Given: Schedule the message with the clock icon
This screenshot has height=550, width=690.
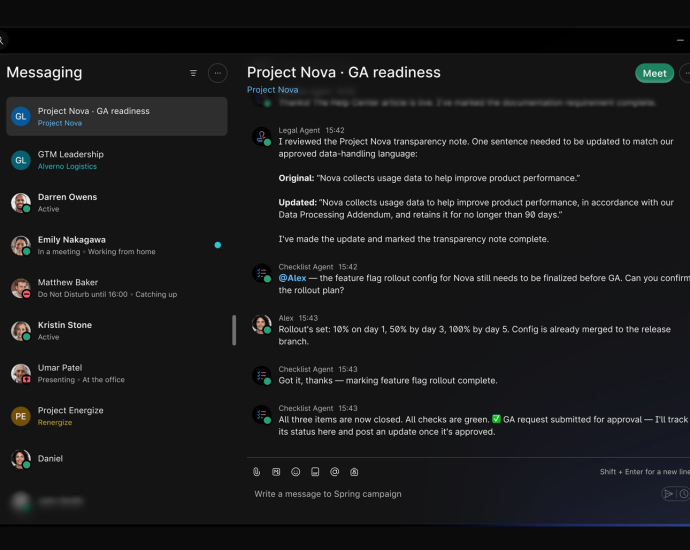Looking at the screenshot, I should pyautogui.click(x=683, y=494).
